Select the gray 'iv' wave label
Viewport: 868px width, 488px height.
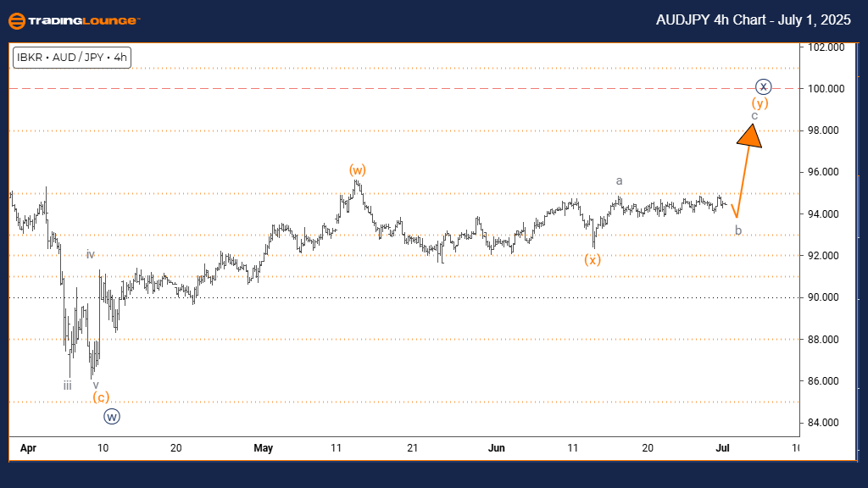pyautogui.click(x=90, y=253)
